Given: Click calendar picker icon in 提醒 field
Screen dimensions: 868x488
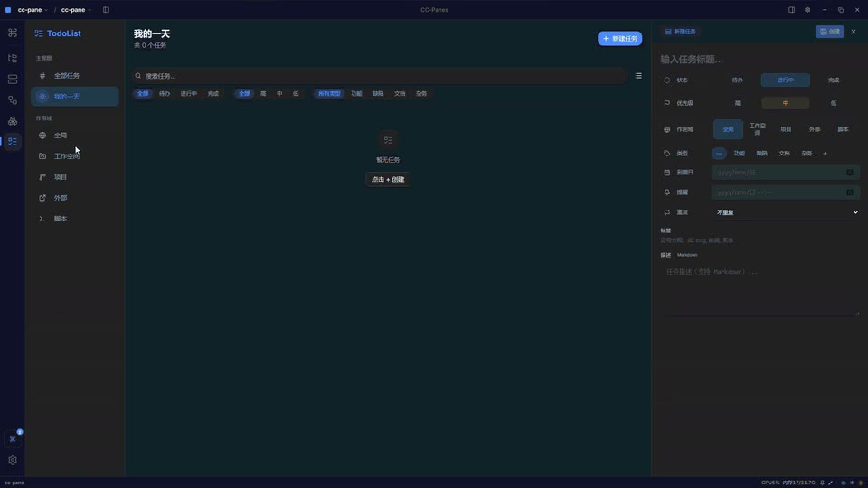Looking at the screenshot, I should point(850,192).
